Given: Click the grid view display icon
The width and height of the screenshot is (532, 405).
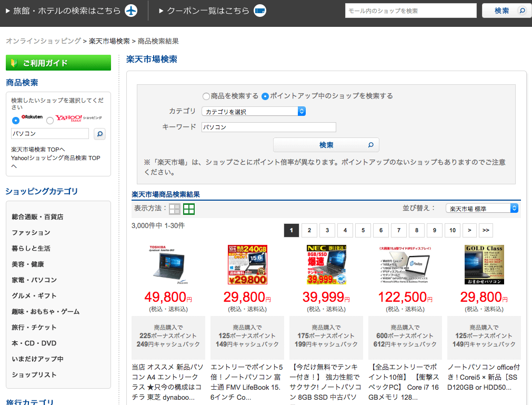Looking at the screenshot, I should pos(189,209).
